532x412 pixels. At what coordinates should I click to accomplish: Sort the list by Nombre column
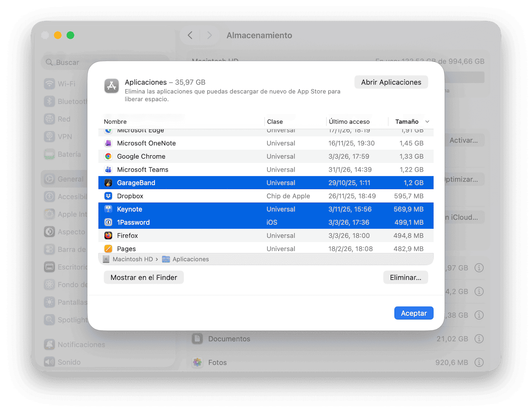[115, 122]
